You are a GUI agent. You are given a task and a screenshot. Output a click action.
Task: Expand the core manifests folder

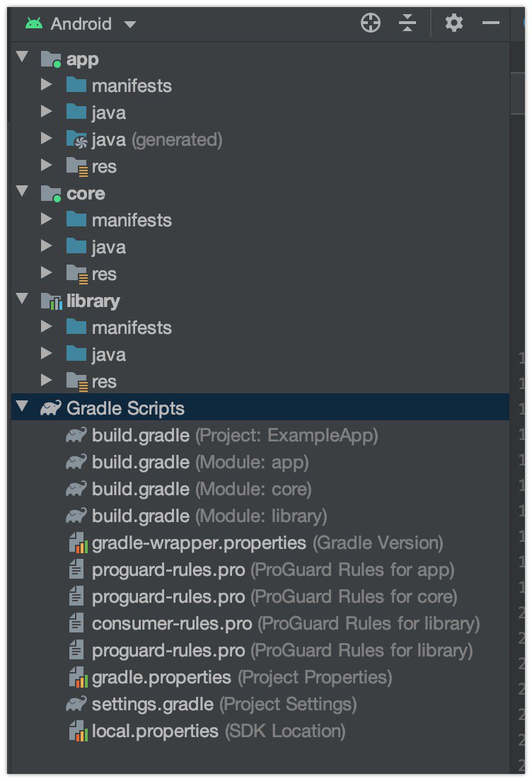point(46,219)
